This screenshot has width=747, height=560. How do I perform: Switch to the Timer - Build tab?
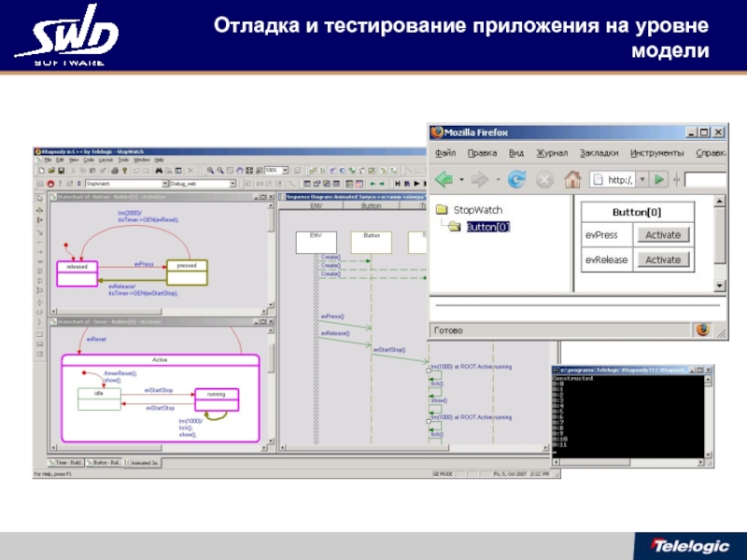tap(65, 462)
